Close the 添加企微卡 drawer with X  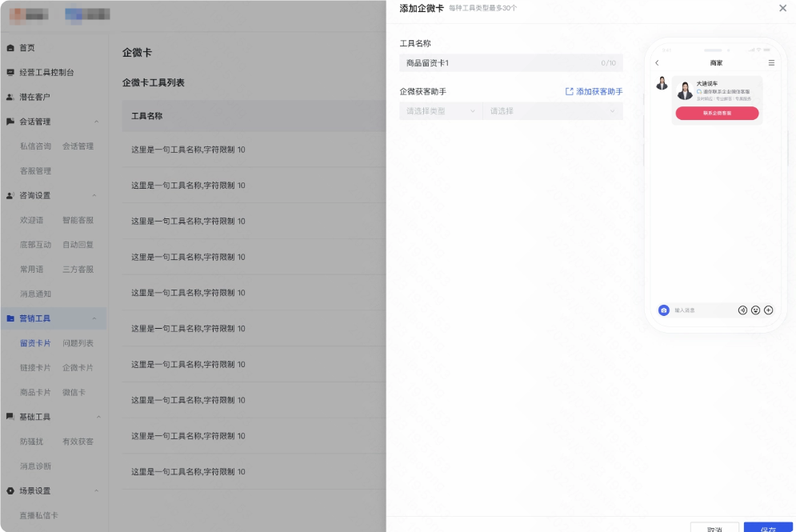click(x=782, y=8)
